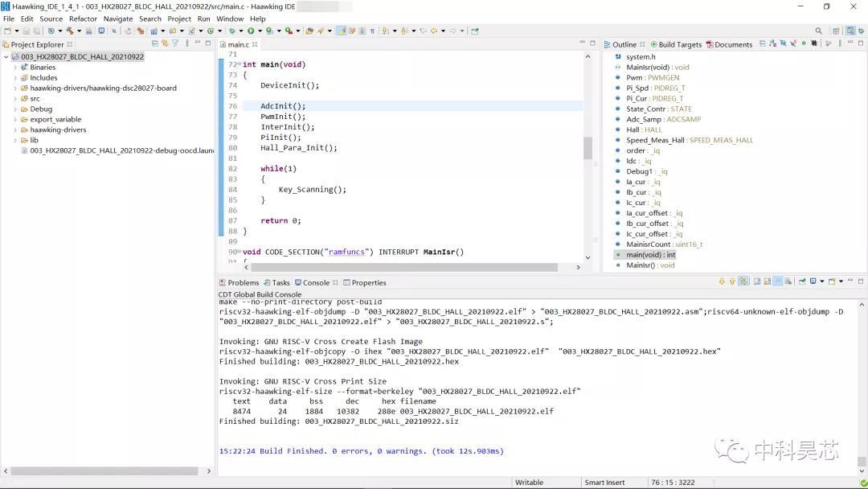868x489 pixels.
Task: Toggle folding marker at line 72 main
Action: pos(240,64)
